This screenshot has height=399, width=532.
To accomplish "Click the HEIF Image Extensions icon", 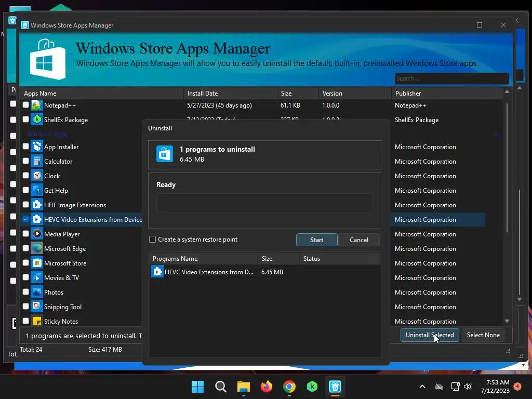I will [37, 205].
